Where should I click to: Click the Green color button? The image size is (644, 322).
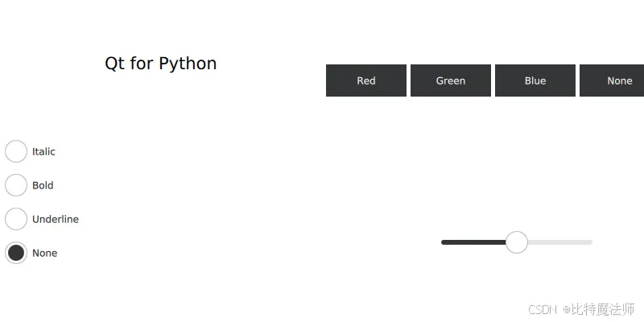pyautogui.click(x=451, y=80)
